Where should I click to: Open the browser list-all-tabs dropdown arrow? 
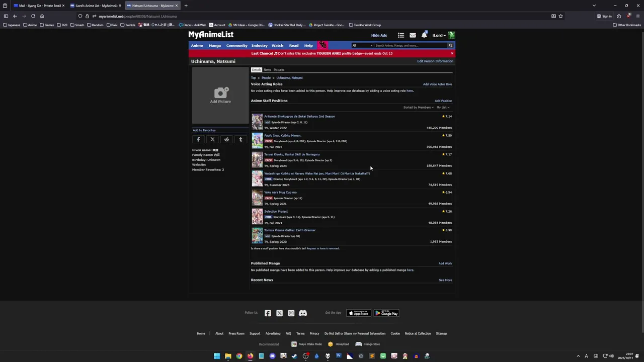point(594,6)
